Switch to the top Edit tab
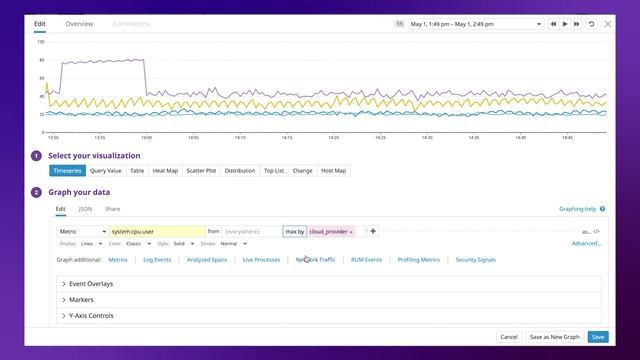The width and height of the screenshot is (640, 360). (40, 24)
